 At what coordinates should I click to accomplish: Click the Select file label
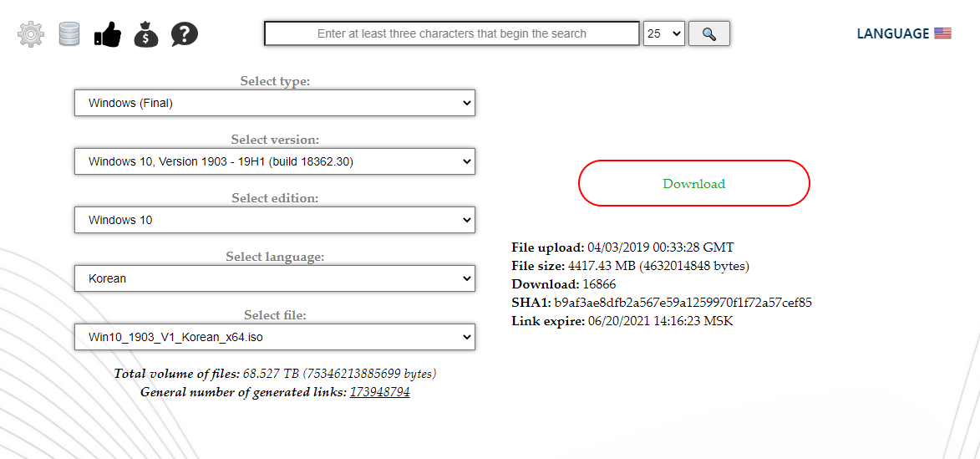(275, 316)
